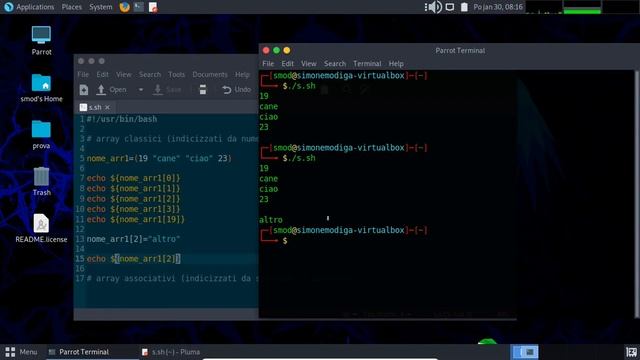Screen dimensions: 640x360
Task: Open the display/network tray icon
Action: 450,7
